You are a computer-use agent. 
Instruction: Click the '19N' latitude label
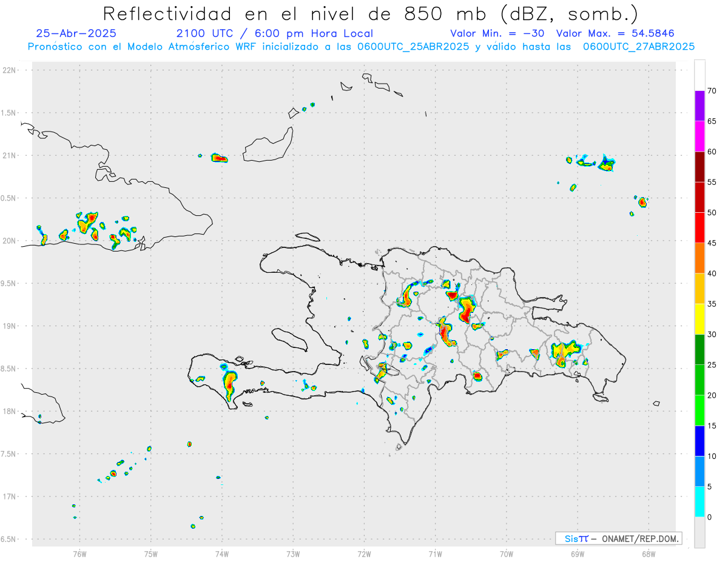pos(10,326)
